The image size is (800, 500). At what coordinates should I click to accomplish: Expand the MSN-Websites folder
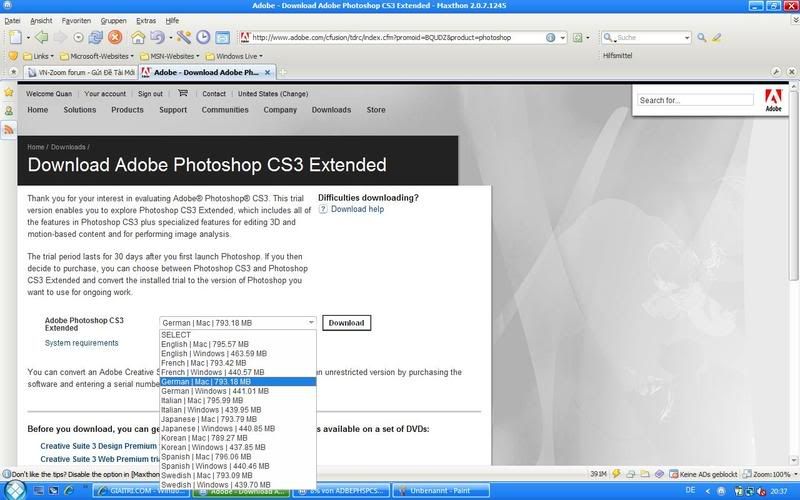169,56
